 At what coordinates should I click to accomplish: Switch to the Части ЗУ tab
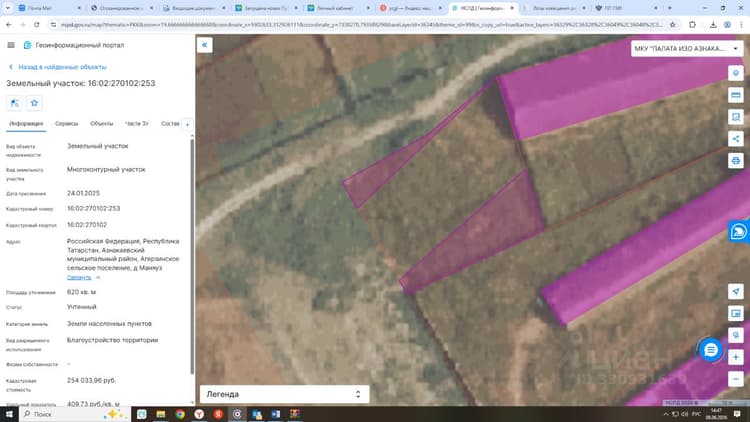pos(137,123)
